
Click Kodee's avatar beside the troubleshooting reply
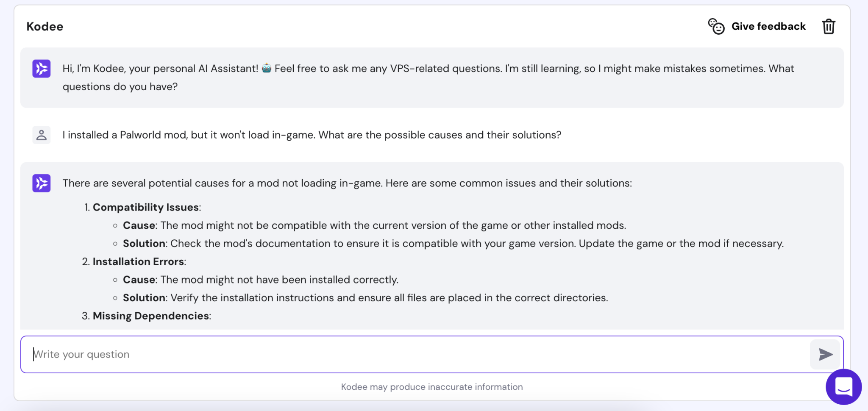pos(41,183)
